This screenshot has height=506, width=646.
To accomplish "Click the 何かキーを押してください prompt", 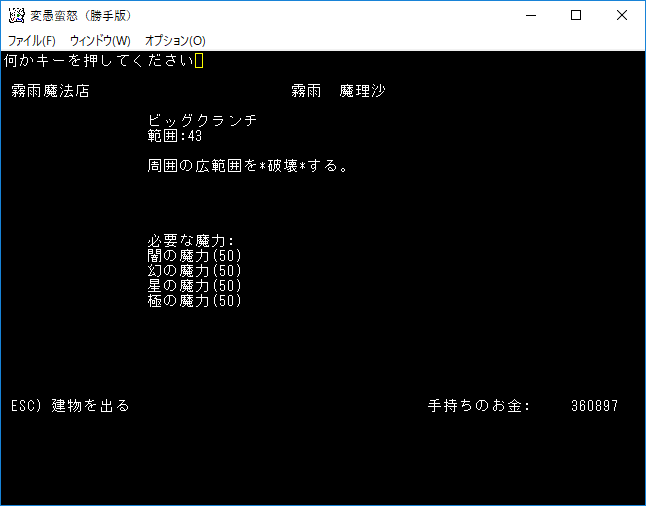I will click(98, 61).
